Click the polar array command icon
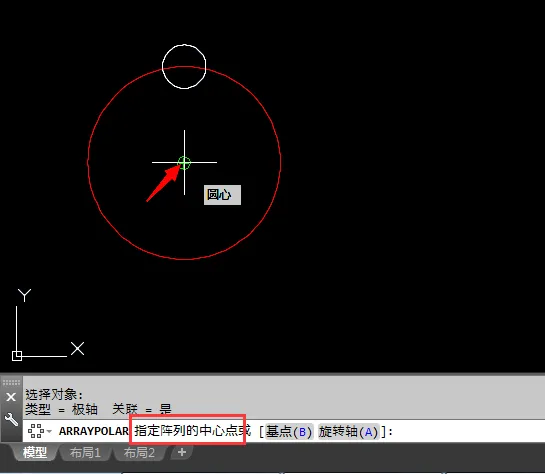545x474 pixels. pyautogui.click(x=35, y=431)
